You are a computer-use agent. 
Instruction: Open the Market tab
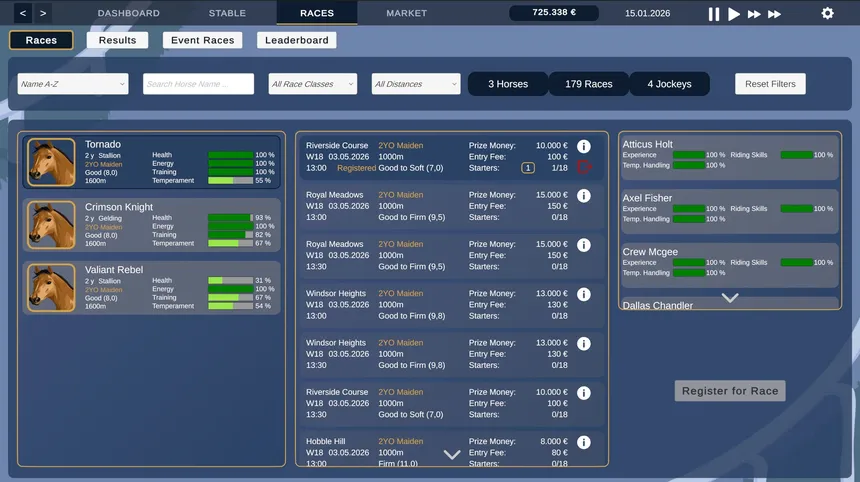point(406,13)
